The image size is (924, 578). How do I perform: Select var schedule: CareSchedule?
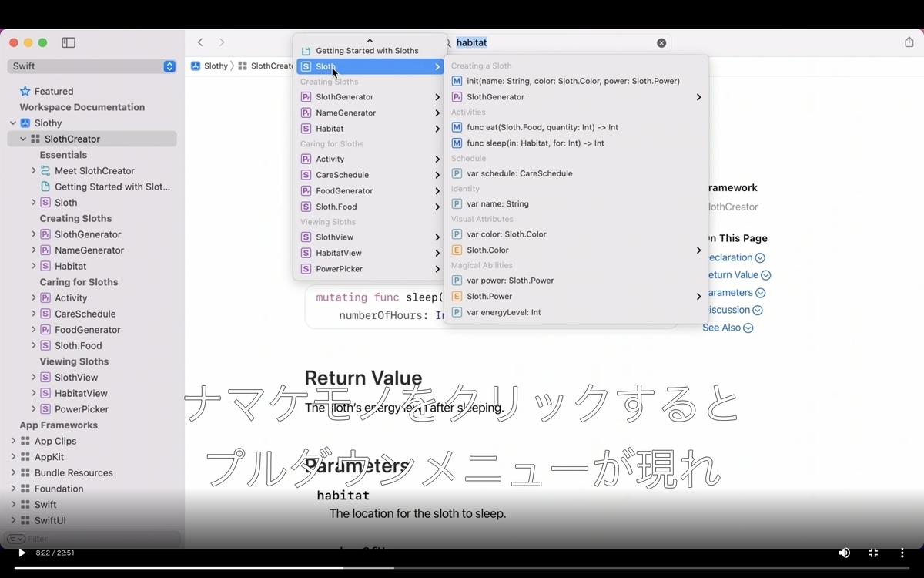coord(576,173)
